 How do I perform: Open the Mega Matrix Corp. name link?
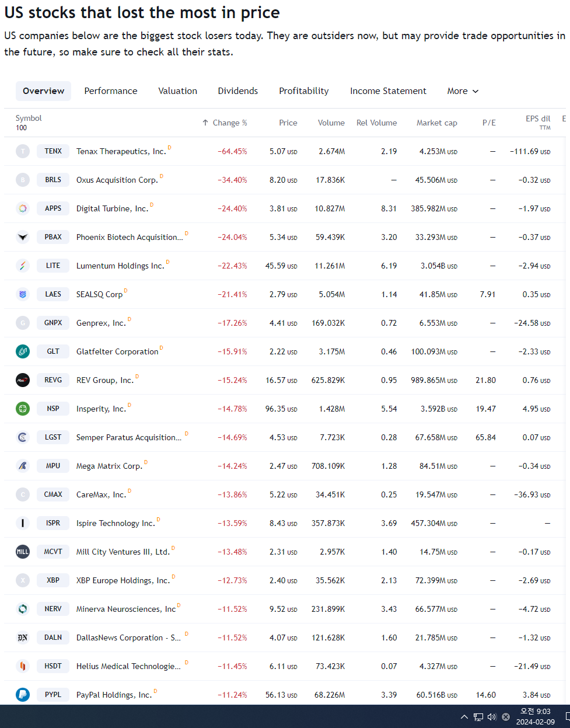click(109, 466)
